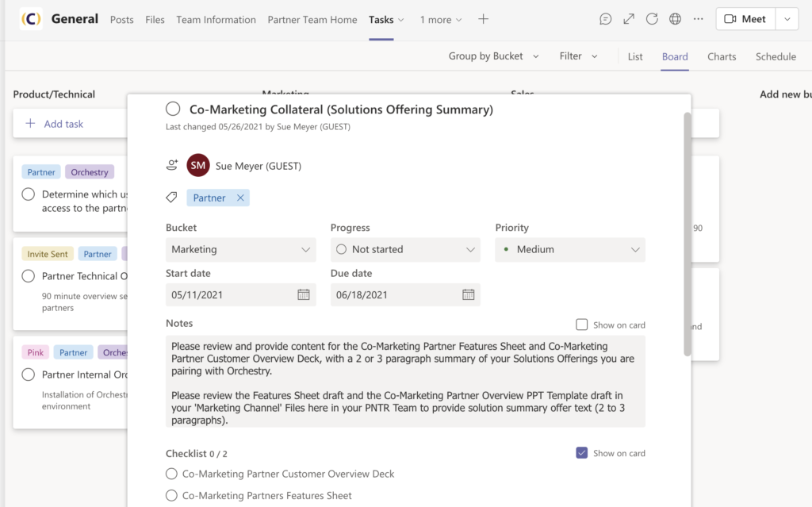Open the Team Information tab
The image size is (812, 507).
pyautogui.click(x=216, y=20)
